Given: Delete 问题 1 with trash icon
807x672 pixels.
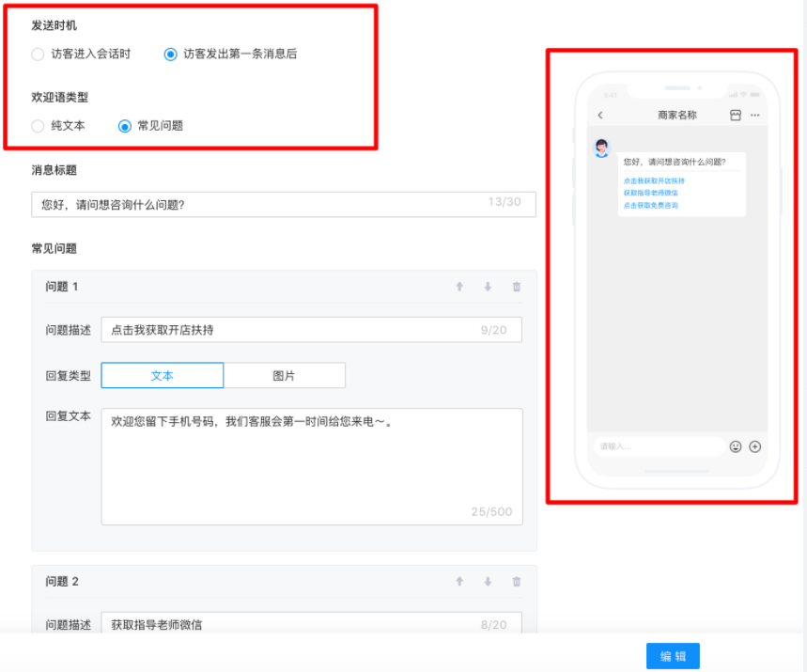Looking at the screenshot, I should pyautogui.click(x=517, y=287).
